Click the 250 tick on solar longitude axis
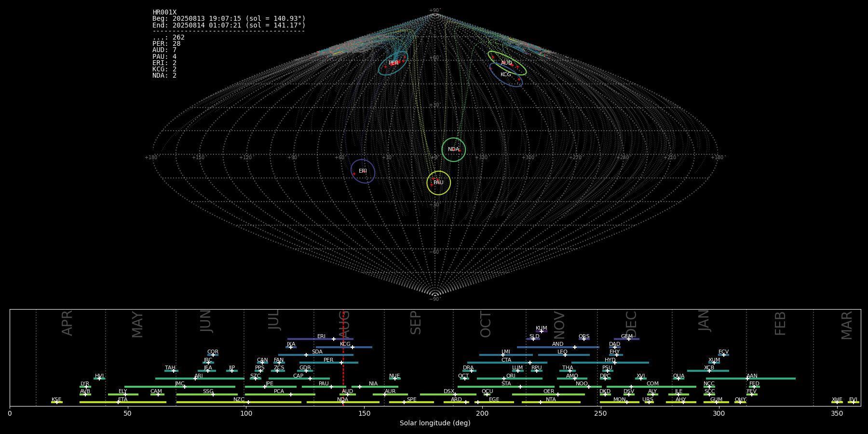Image resolution: width=868 pixels, height=434 pixels. pyautogui.click(x=600, y=413)
